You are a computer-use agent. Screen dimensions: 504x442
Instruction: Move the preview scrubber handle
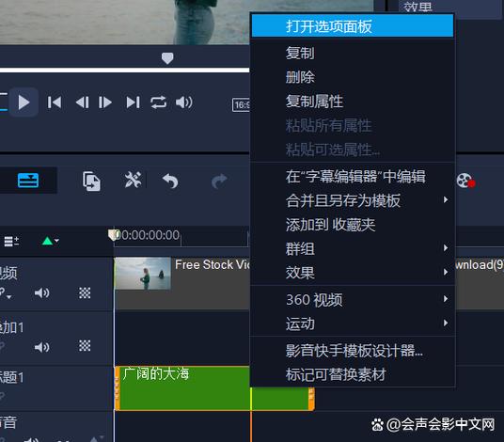tap(167, 58)
